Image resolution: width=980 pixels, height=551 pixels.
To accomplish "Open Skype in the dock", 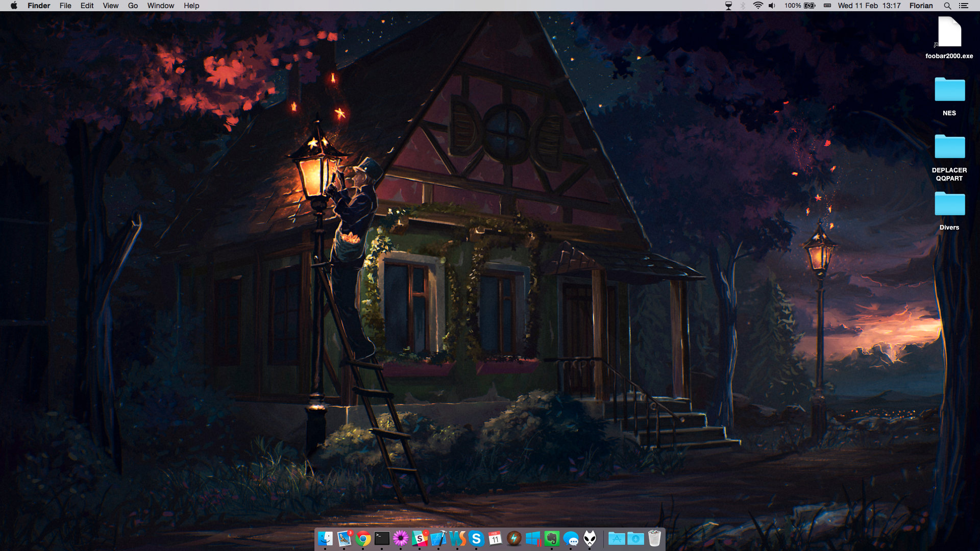I will 476,538.
